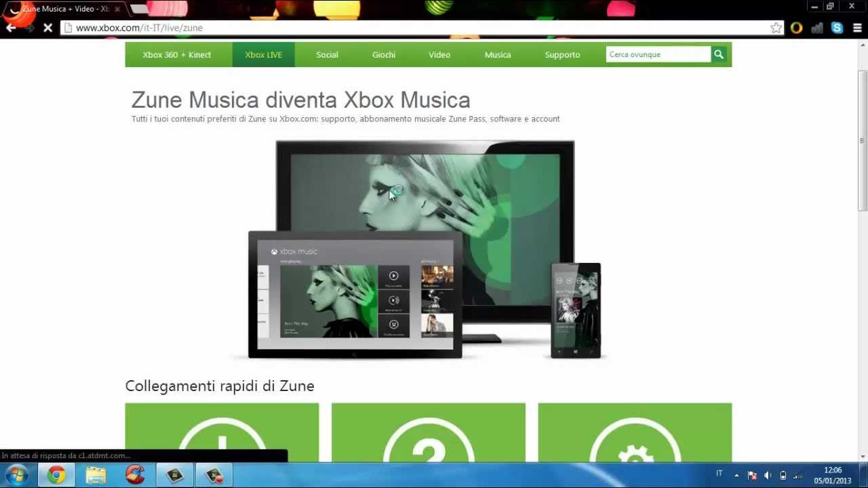Open the Musica menu item
This screenshot has height=488, width=868.
(x=498, y=55)
